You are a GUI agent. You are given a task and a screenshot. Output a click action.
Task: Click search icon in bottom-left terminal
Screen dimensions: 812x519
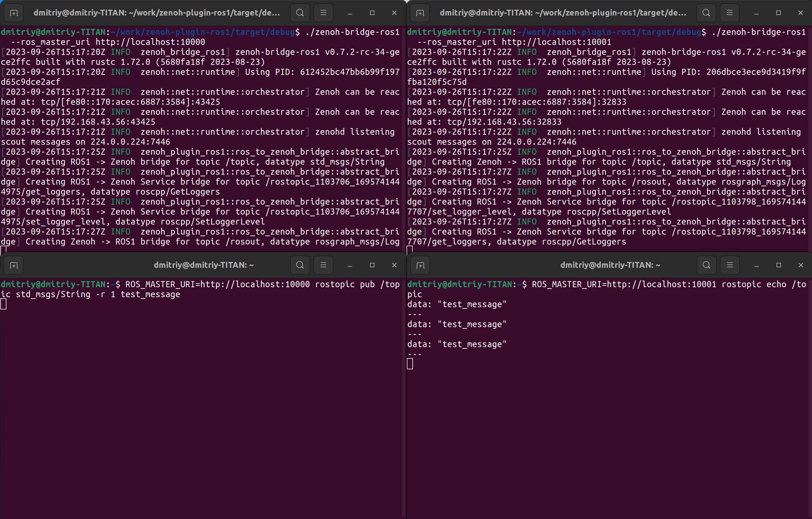pyautogui.click(x=300, y=265)
